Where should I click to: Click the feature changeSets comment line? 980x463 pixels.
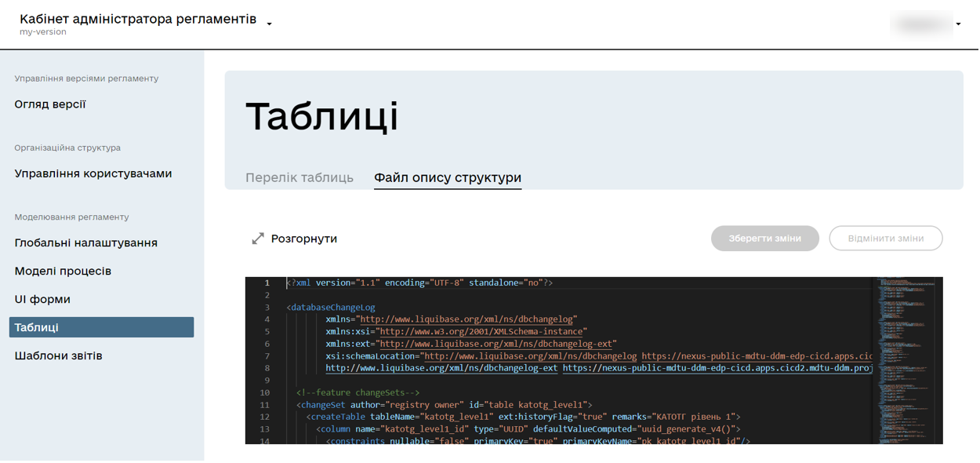358,392
